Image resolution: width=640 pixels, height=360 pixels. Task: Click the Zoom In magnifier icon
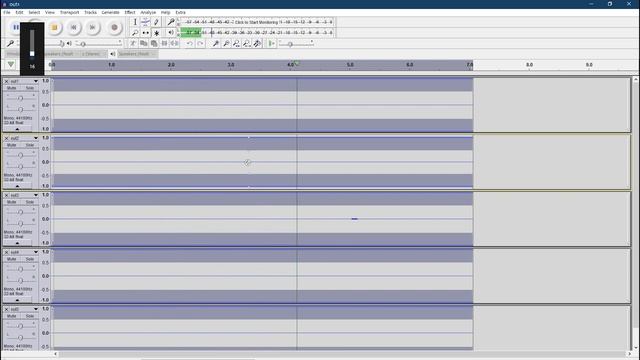point(216,43)
